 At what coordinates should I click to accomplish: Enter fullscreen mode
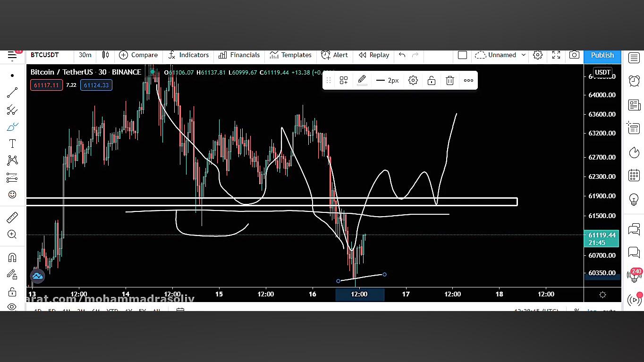tap(556, 55)
